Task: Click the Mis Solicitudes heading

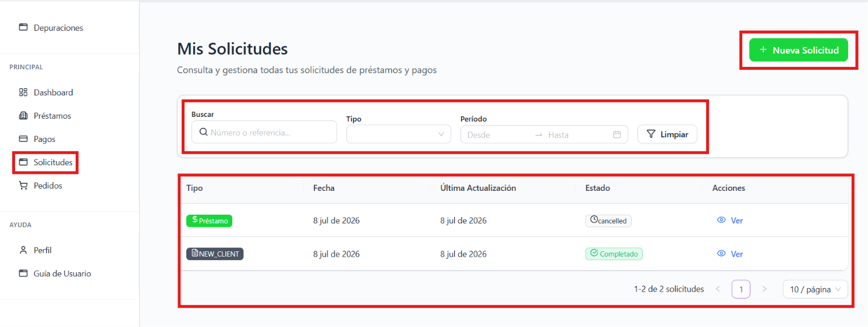Action: [x=232, y=49]
